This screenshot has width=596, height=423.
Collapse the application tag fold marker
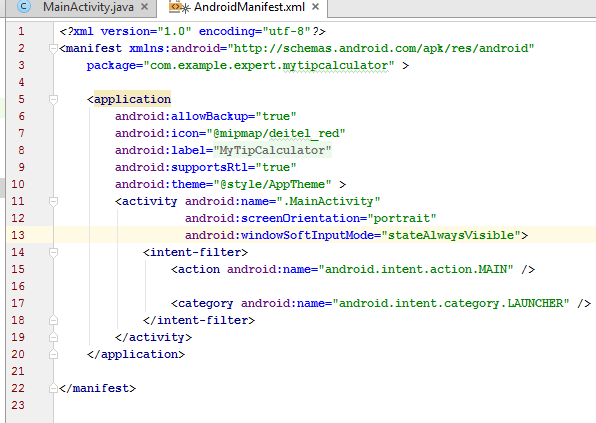[53, 100]
